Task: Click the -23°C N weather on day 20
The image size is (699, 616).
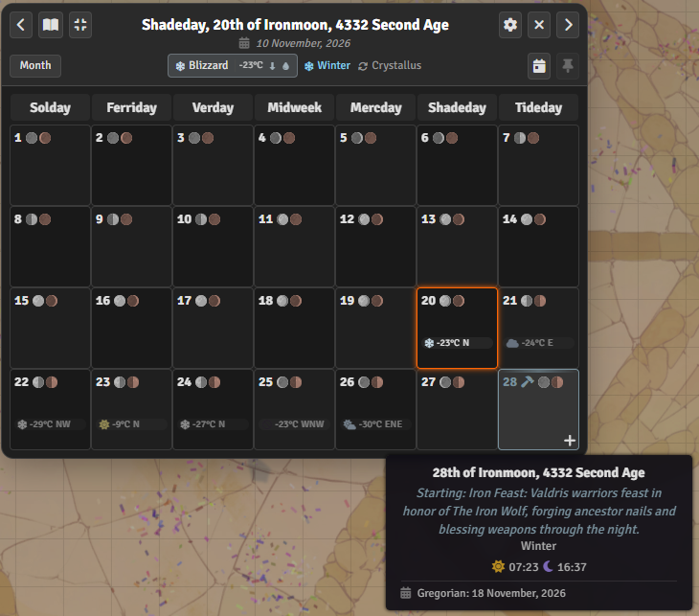Action: coord(457,343)
